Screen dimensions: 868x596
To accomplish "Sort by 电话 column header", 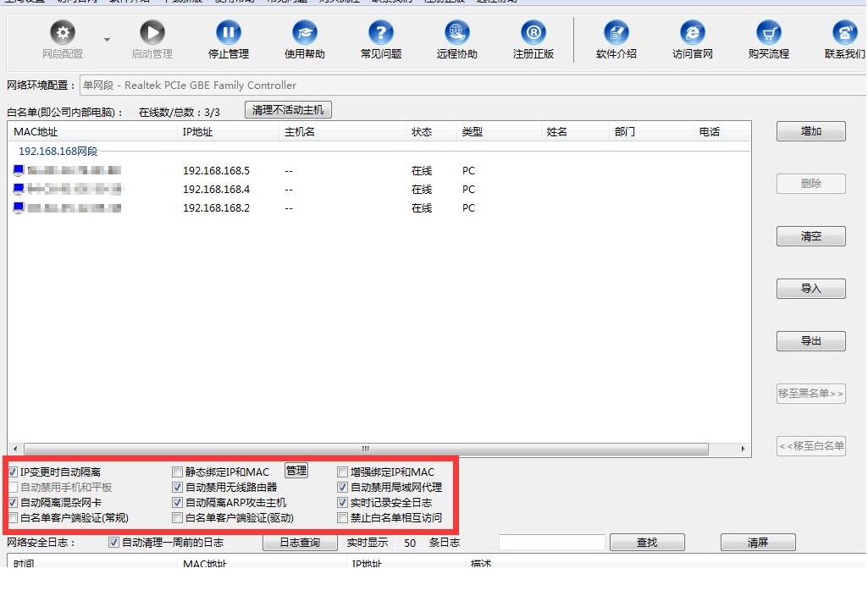I will [x=721, y=132].
